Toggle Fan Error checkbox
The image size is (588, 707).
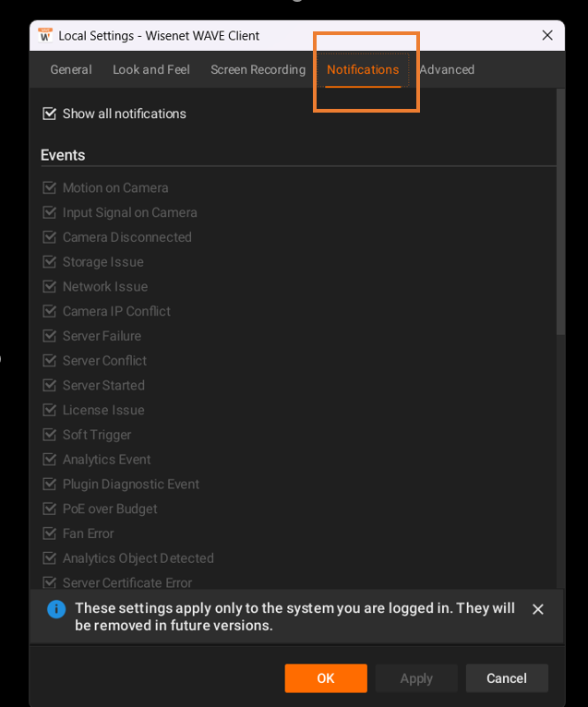click(x=50, y=533)
